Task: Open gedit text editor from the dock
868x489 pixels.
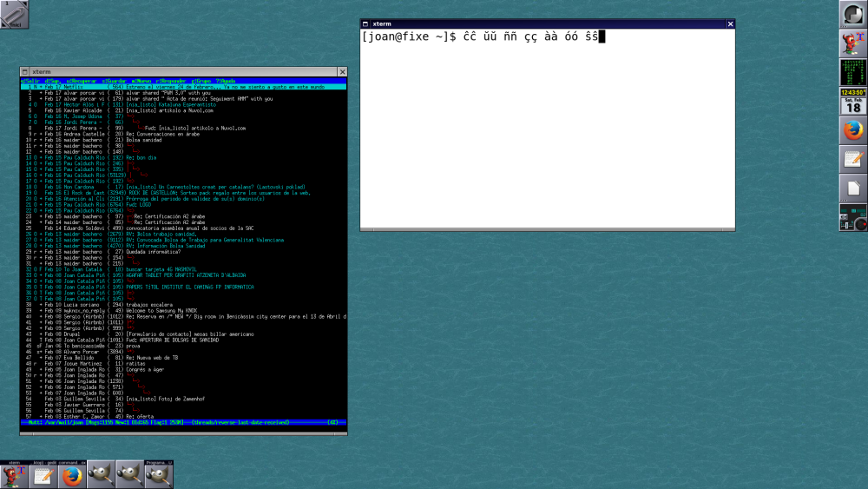Action: [x=853, y=160]
